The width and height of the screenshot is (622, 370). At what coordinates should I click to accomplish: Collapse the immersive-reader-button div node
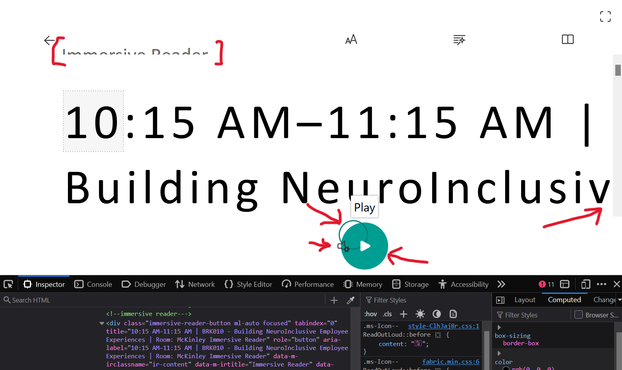click(x=102, y=323)
